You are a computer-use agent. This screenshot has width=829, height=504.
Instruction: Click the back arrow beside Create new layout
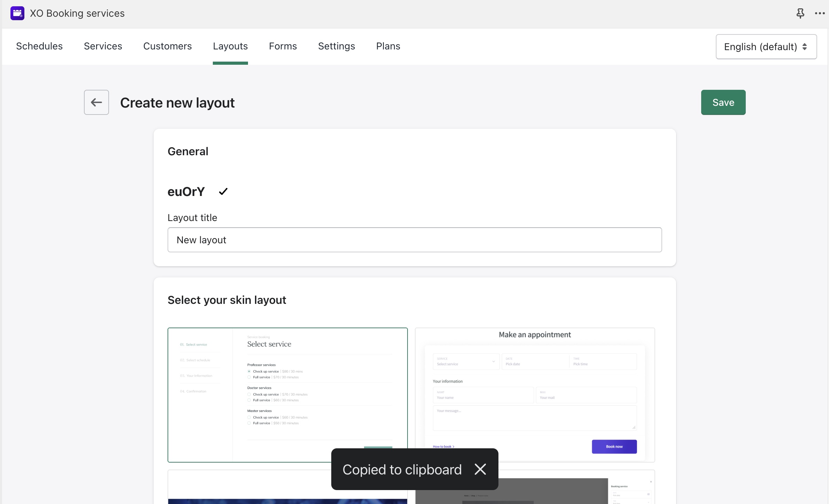[96, 102]
